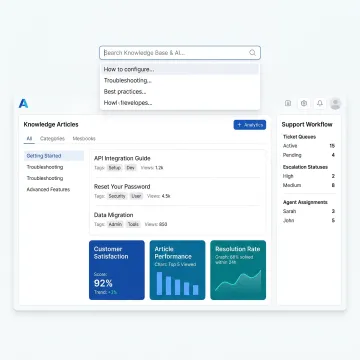The width and height of the screenshot is (360, 360).
Task: Open the Article Performance chart card
Action: coord(177,270)
